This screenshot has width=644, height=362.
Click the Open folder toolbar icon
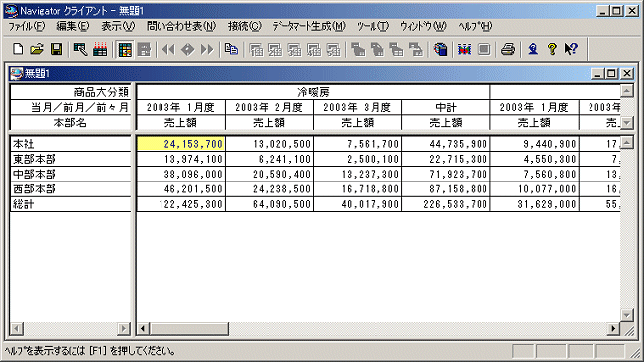pyautogui.click(x=37, y=49)
